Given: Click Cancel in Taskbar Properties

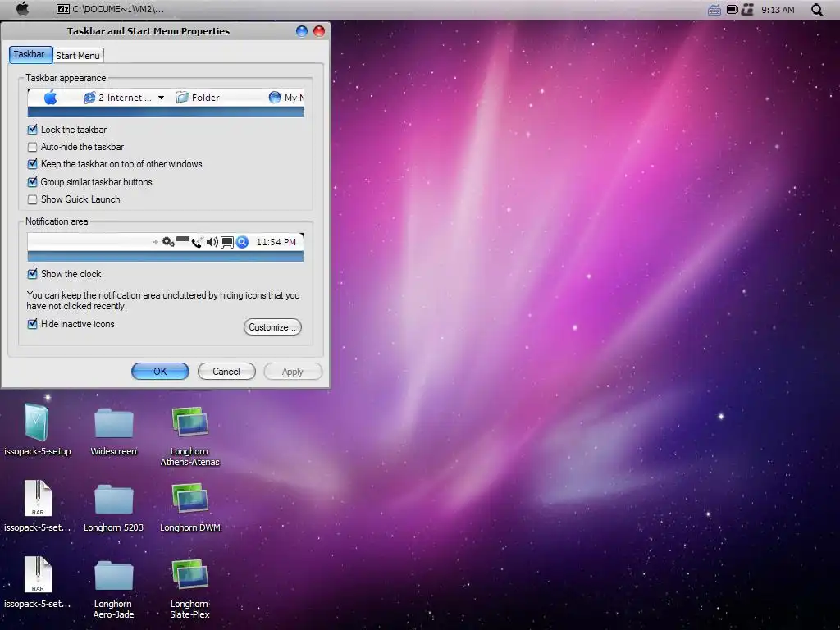Looking at the screenshot, I should point(226,372).
